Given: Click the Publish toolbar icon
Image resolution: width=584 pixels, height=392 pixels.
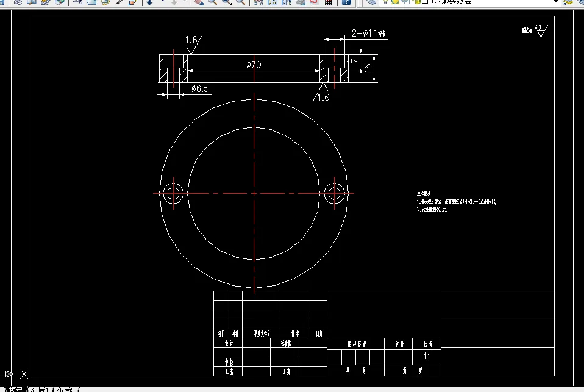Looking at the screenshot, I should [x=46, y=2].
